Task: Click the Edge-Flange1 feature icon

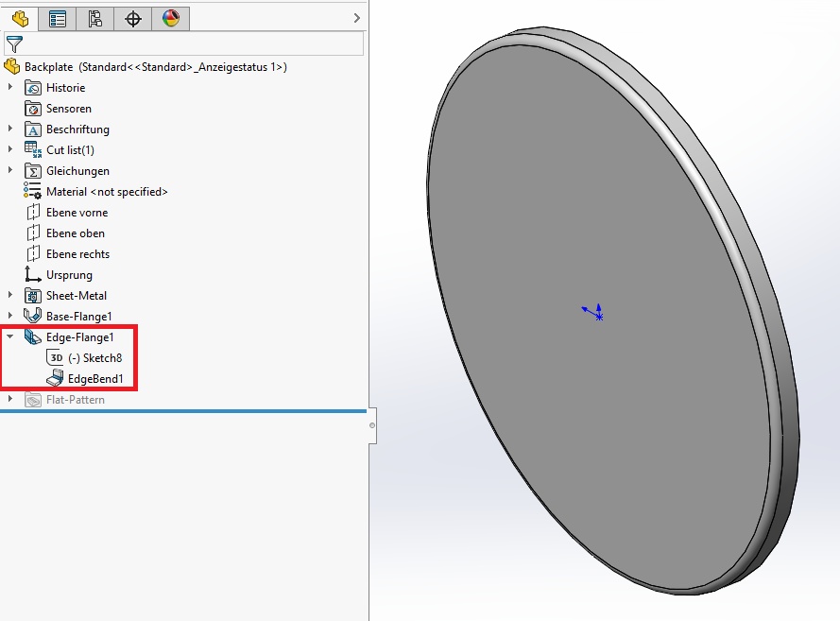Action: 33,337
